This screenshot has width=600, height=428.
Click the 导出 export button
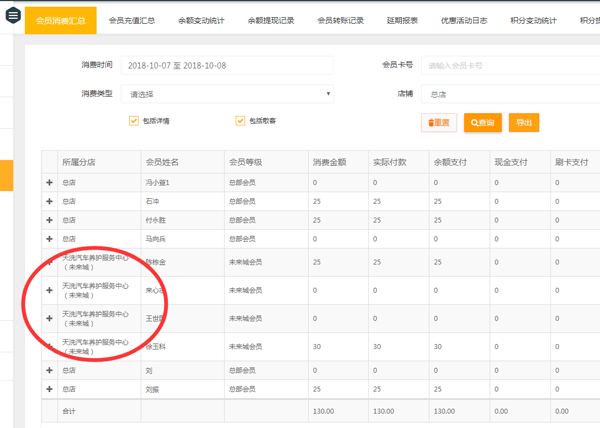click(x=524, y=122)
